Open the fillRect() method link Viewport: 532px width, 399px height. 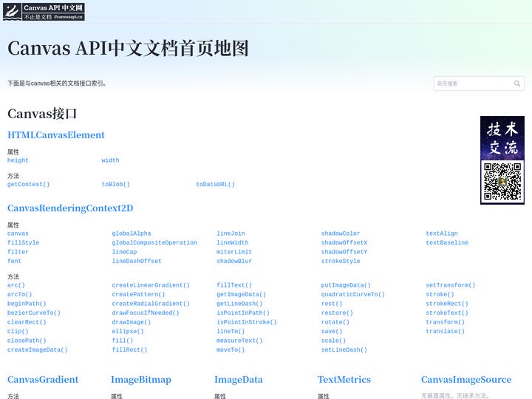coord(129,349)
